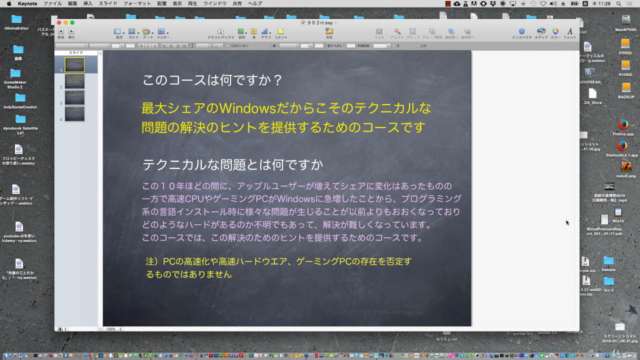The image size is (640, 360).
Task: Open the 編集 menu
Action: 72,4
